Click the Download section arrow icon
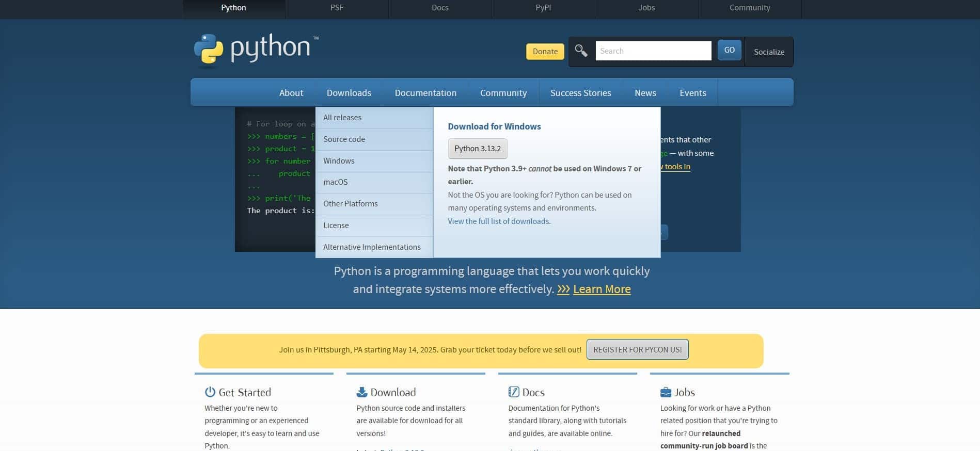Viewport: 980px width, 451px height. coord(362,392)
